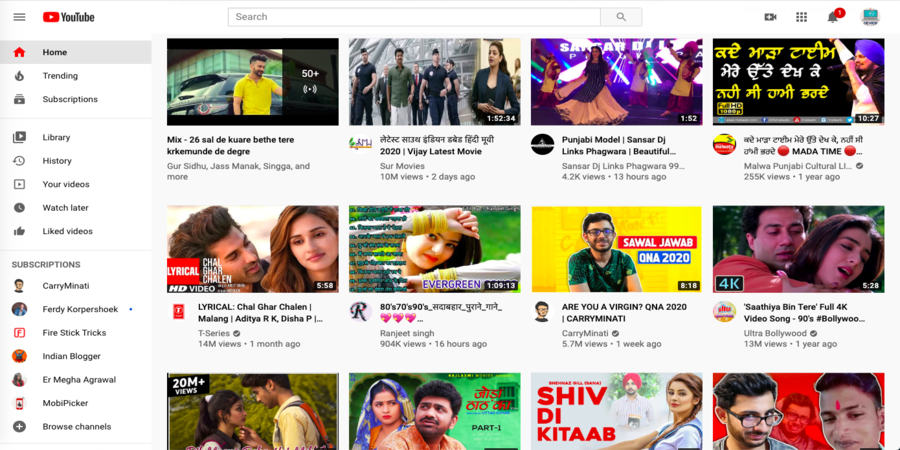Click Sur Movies channel avatar
900x450 pixels.
coord(360,144)
